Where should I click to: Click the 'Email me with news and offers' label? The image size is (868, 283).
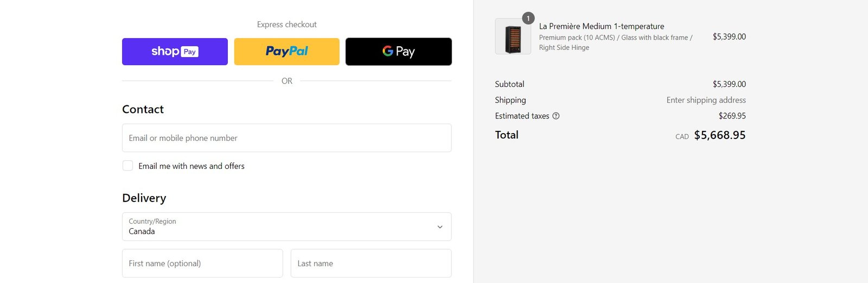[x=192, y=166]
